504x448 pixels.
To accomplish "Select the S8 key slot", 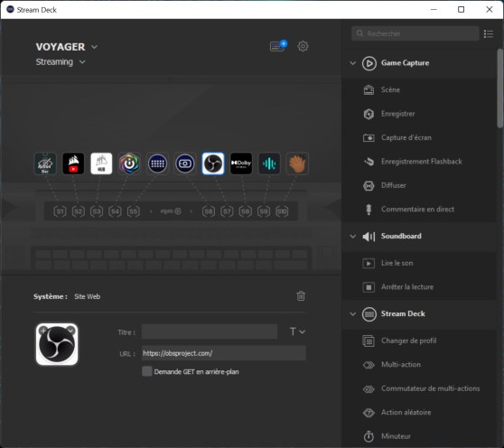I will click(246, 211).
